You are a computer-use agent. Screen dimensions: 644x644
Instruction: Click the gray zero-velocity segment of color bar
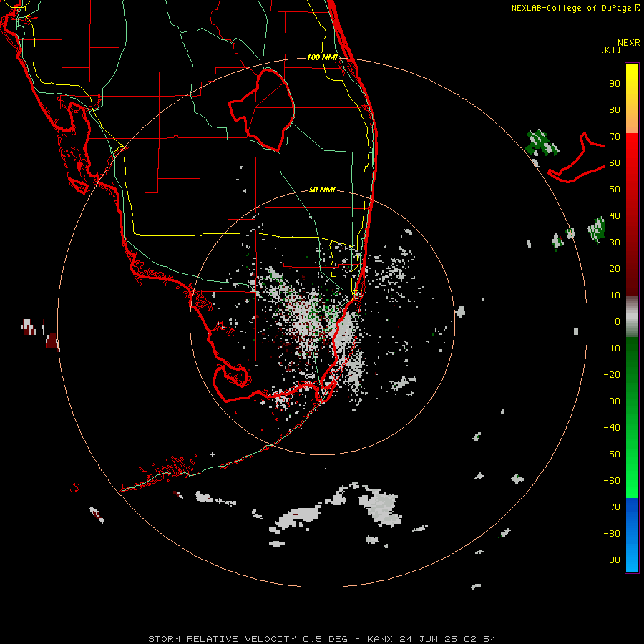[x=632, y=317]
